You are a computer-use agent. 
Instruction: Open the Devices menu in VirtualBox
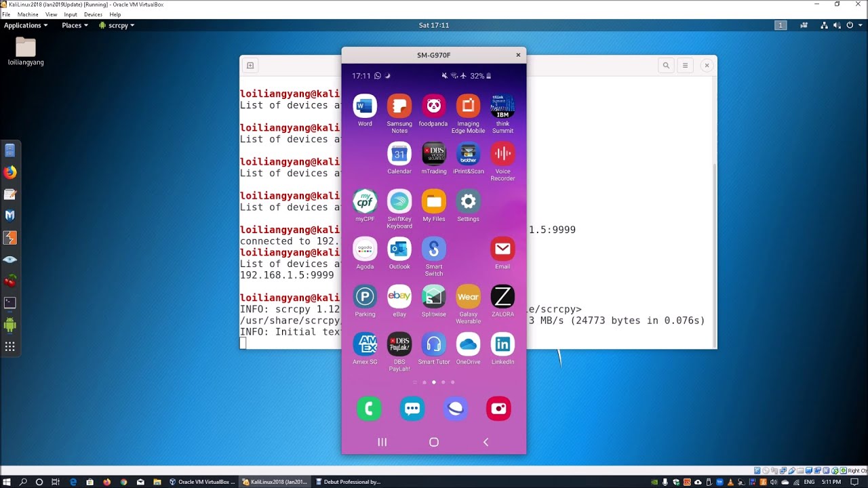pyautogui.click(x=93, y=14)
